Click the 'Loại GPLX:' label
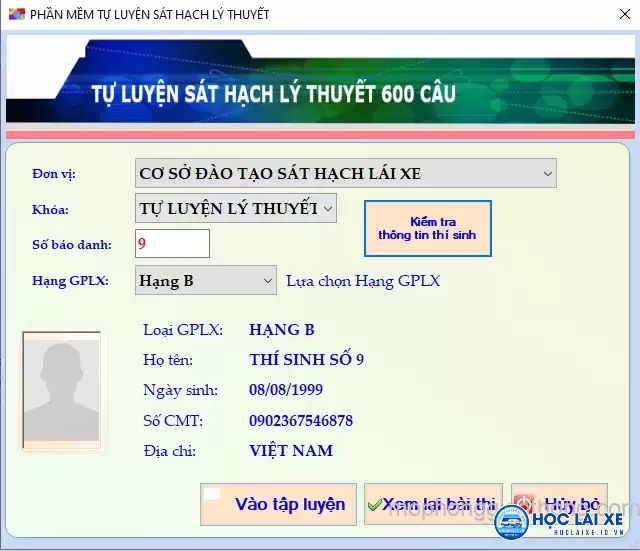 pyautogui.click(x=183, y=330)
